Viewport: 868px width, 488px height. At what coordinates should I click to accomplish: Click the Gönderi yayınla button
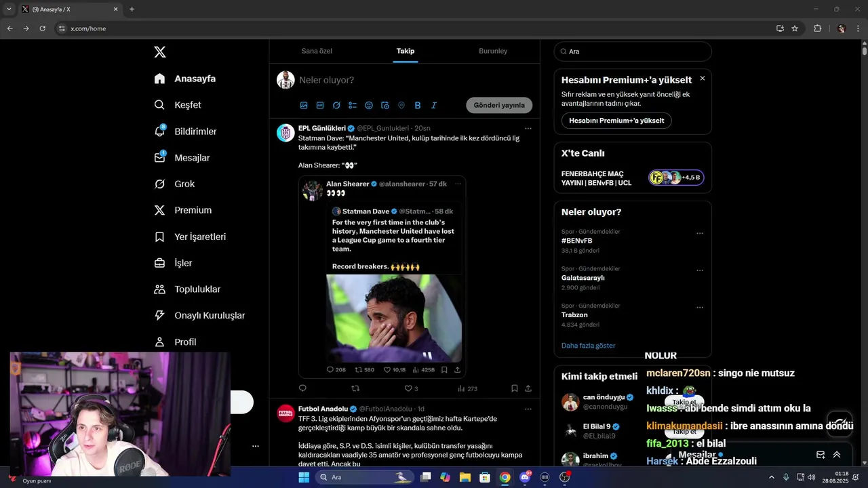(499, 105)
